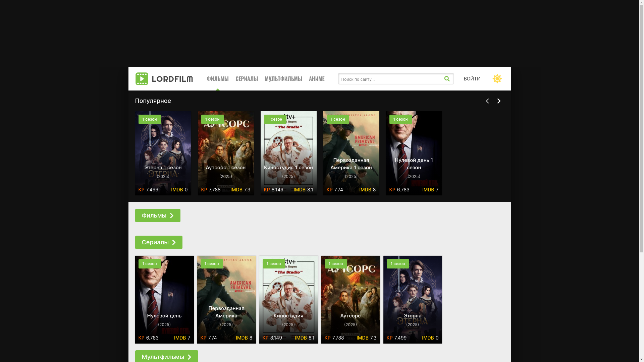Image resolution: width=644 pixels, height=362 pixels.
Task: Open the Фильмы section button
Action: [158, 216]
